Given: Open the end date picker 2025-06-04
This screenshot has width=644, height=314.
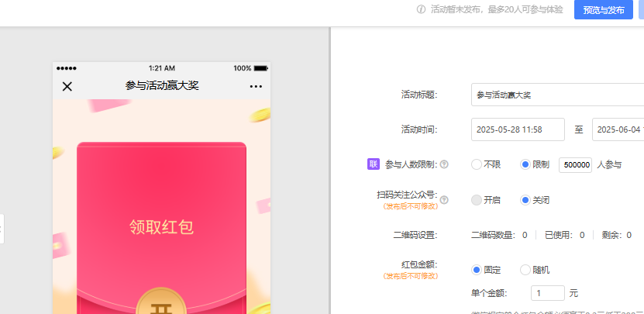Looking at the screenshot, I should [x=618, y=129].
